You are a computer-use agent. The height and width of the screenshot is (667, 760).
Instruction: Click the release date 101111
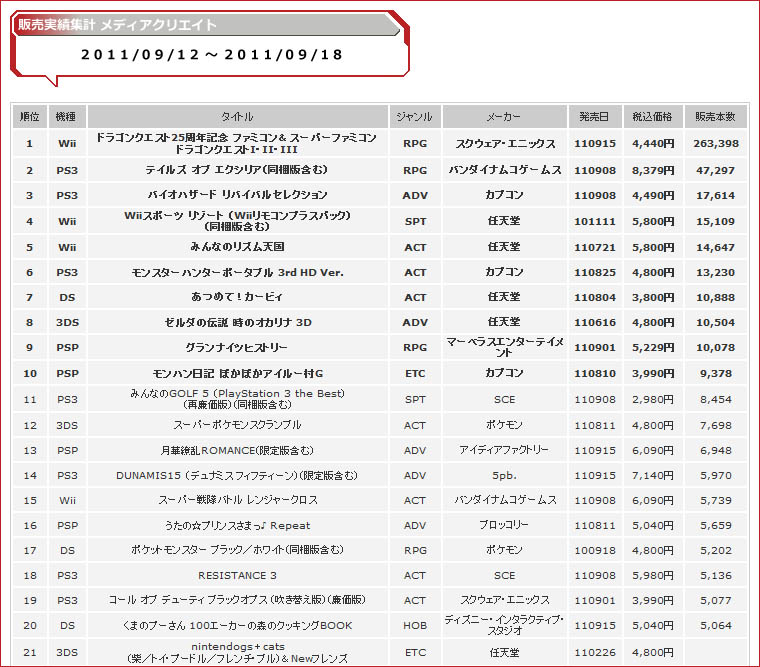[x=595, y=222]
